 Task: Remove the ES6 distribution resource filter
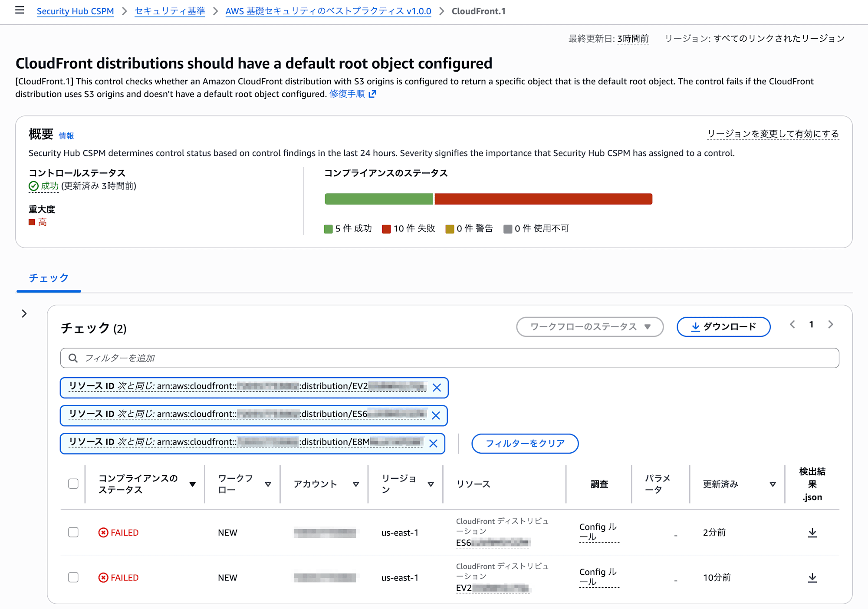[436, 415]
